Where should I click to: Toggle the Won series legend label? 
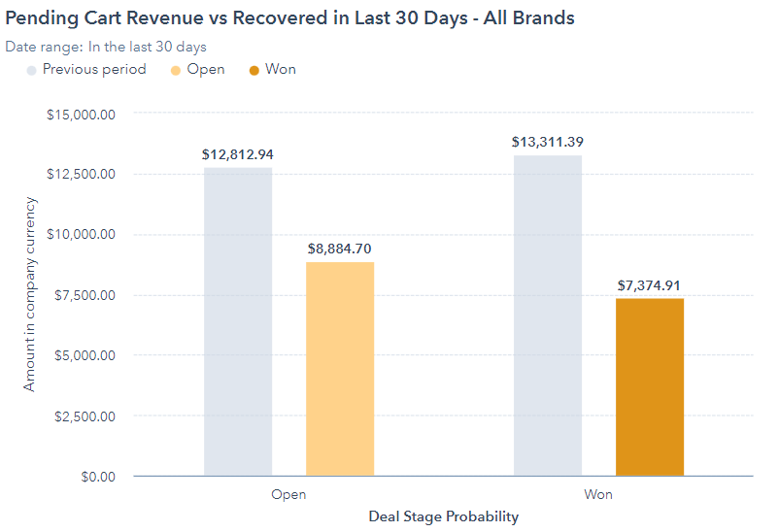click(x=281, y=70)
